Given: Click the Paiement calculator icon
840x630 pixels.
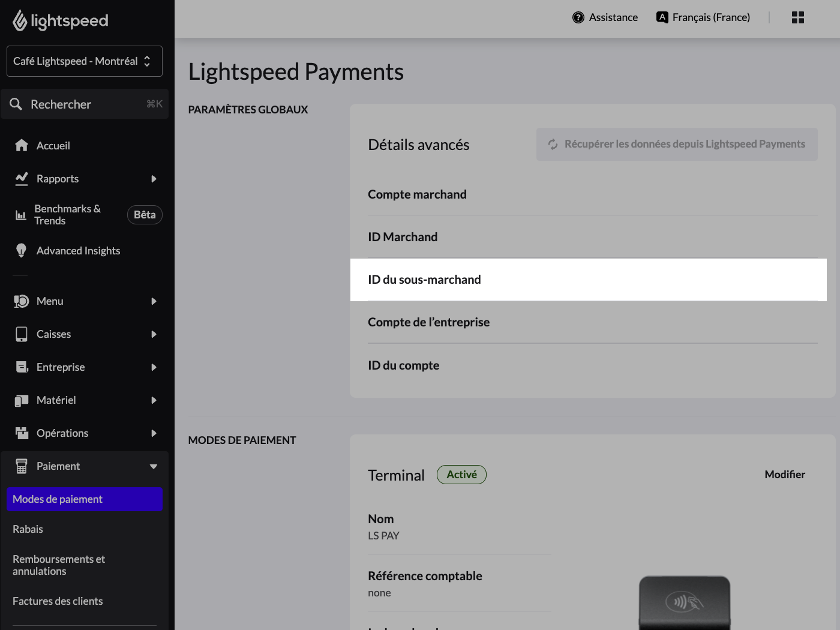Looking at the screenshot, I should 21,466.
